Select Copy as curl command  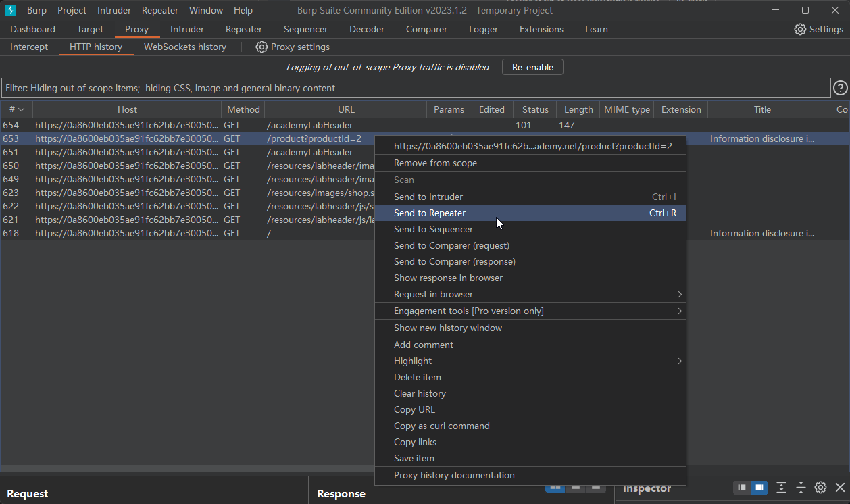click(530, 426)
